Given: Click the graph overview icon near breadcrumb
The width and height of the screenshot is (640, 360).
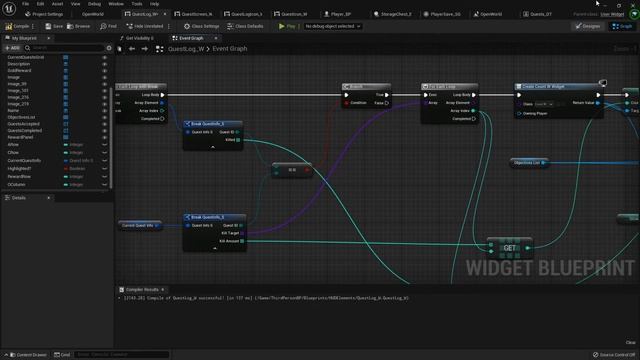Looking at the screenshot, I should coord(160,49).
